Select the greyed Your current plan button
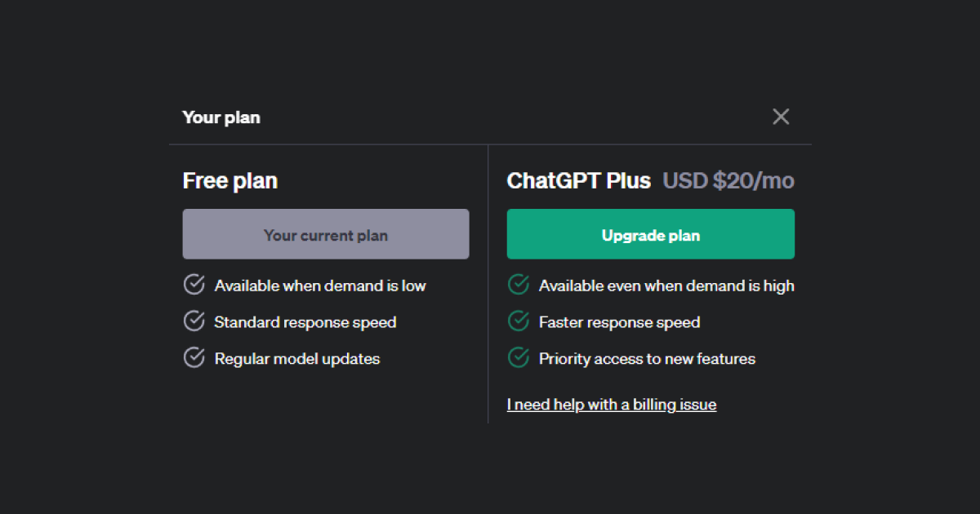 [x=326, y=234]
